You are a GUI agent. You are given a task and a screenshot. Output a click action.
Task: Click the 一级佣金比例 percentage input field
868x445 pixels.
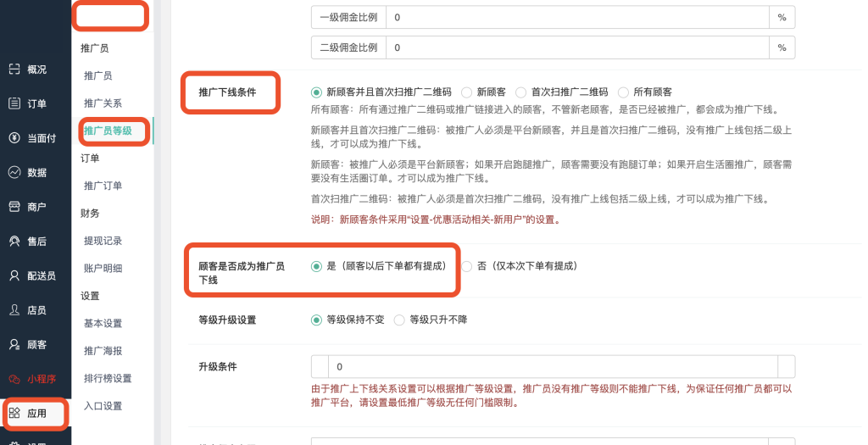pos(576,17)
